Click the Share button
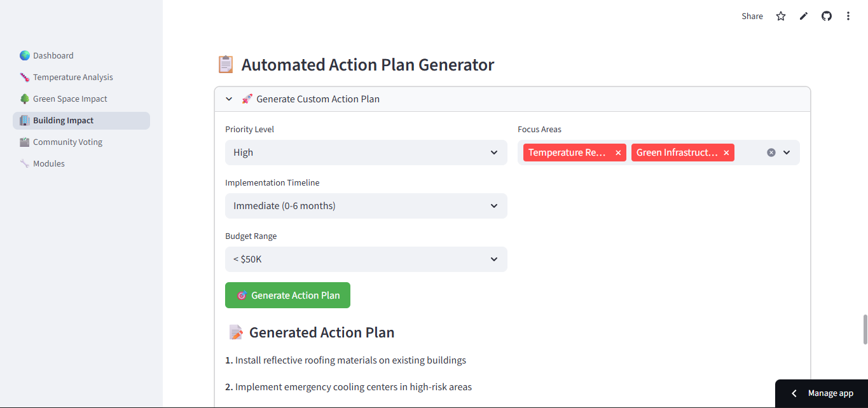868x408 pixels. coord(752,17)
